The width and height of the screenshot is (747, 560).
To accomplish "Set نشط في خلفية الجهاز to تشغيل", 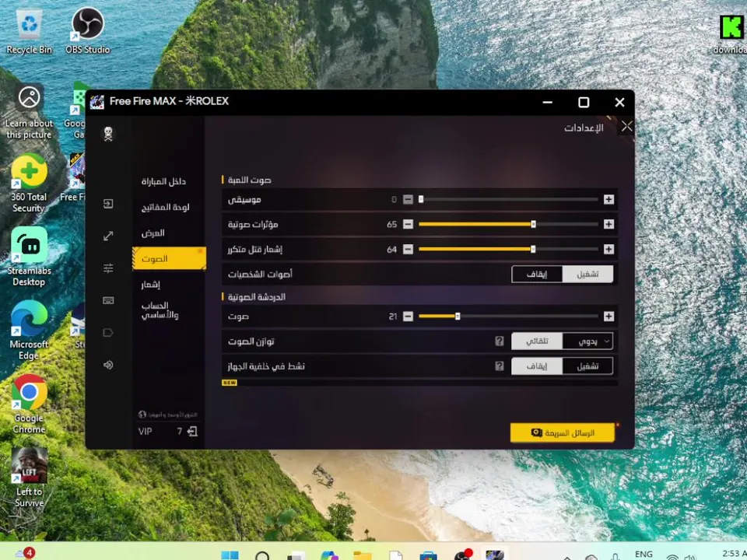I will tap(587, 366).
